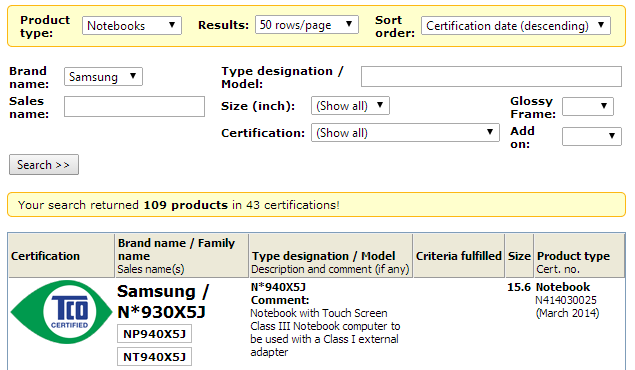Viewport: 635px width, 370px height.
Task: Open the Size (inch) dropdown
Action: 350,106
